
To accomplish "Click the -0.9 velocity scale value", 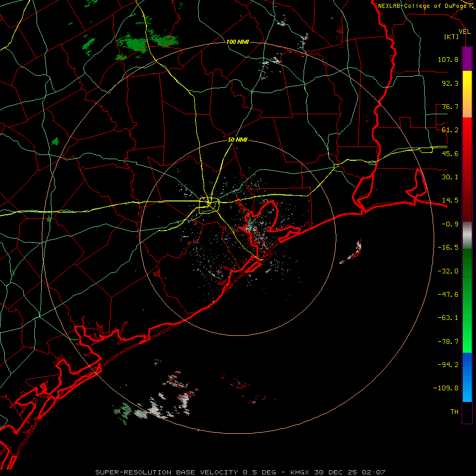I will click(x=450, y=224).
